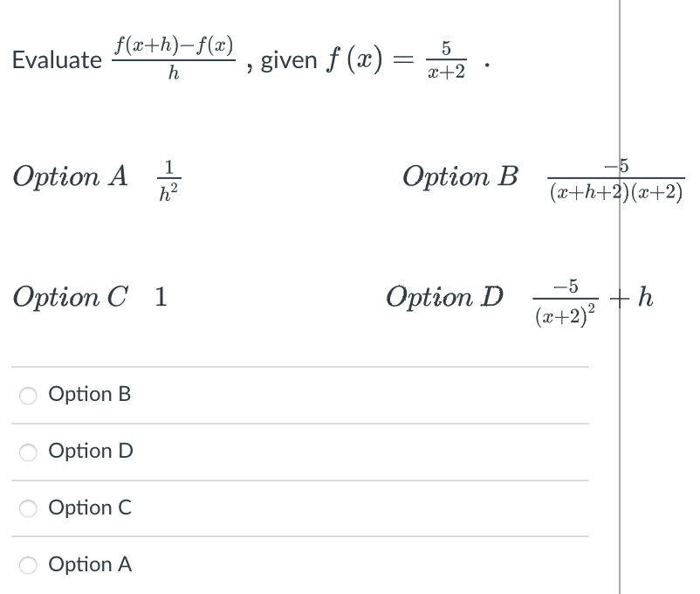700x594 pixels.
Task: Click the Option D answer label
Action: 90,452
